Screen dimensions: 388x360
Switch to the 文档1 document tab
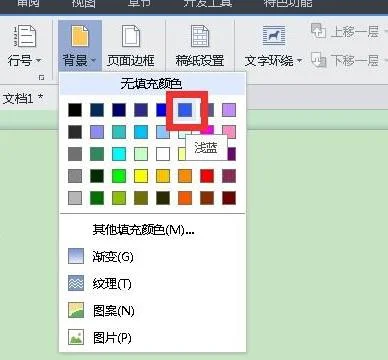pos(23,98)
